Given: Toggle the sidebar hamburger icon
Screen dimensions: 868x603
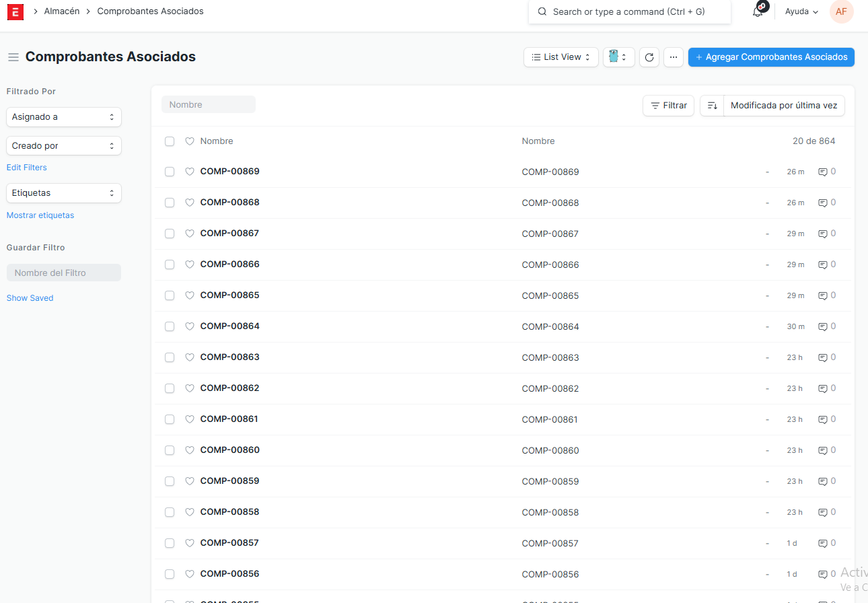Looking at the screenshot, I should click(13, 57).
